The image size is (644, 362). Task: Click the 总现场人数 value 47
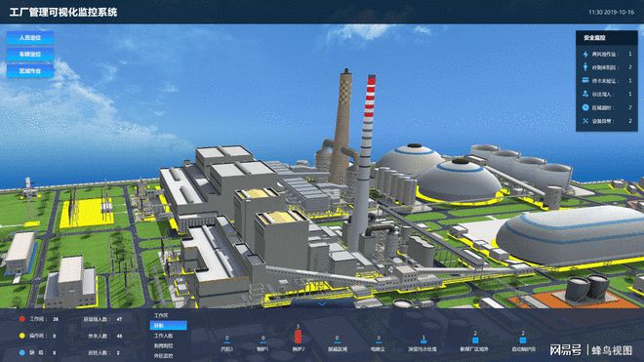[x=119, y=319]
